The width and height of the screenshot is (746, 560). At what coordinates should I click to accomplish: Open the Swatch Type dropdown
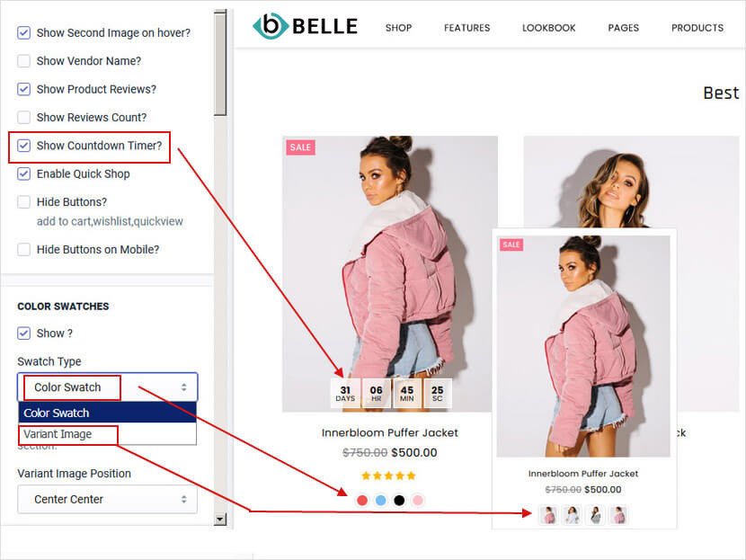pyautogui.click(x=108, y=387)
